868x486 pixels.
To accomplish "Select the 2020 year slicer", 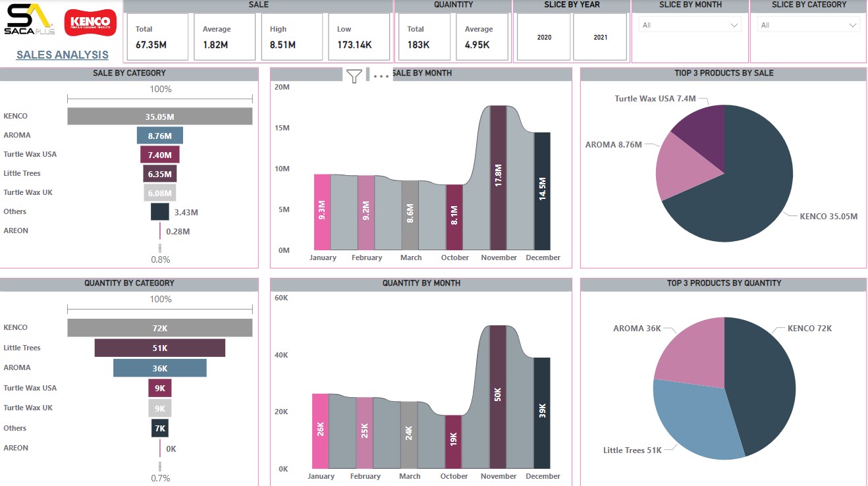I will 544,38.
